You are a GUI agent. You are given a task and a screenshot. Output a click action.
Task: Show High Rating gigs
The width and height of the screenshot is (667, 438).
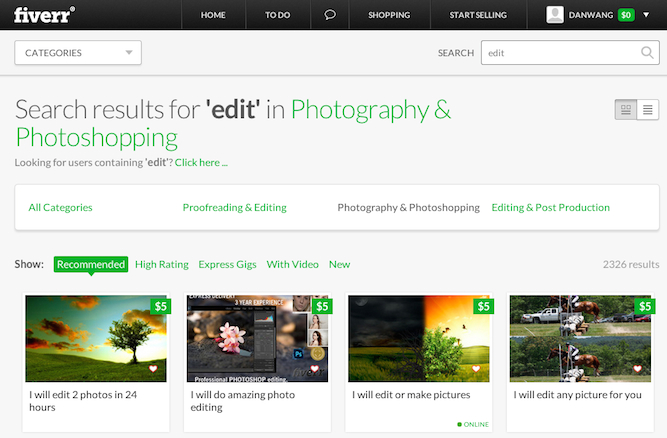pos(162,265)
